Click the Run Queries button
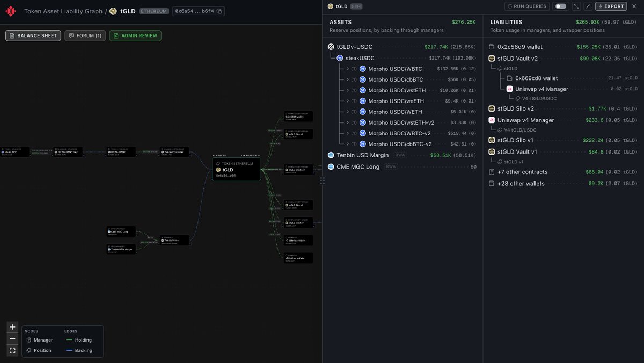Viewport: 644px width, 363px height. 527,6
